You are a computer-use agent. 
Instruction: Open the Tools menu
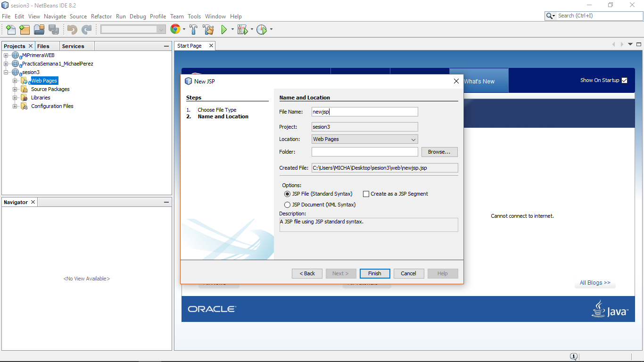(194, 16)
